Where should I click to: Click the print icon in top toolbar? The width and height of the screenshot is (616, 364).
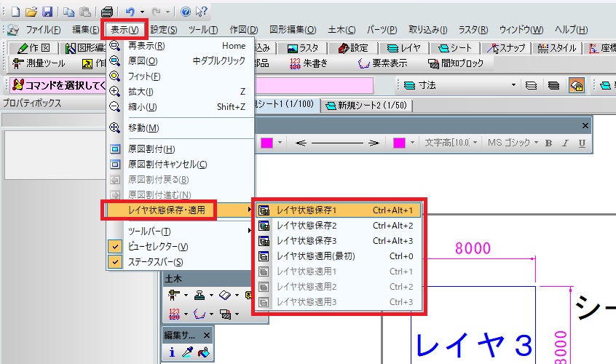107,12
